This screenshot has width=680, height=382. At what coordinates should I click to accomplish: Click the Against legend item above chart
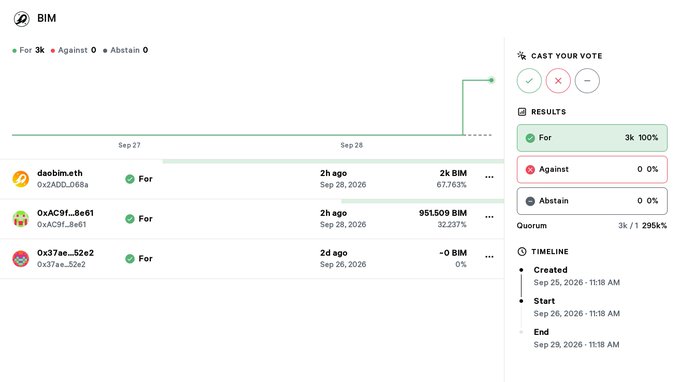click(x=73, y=50)
